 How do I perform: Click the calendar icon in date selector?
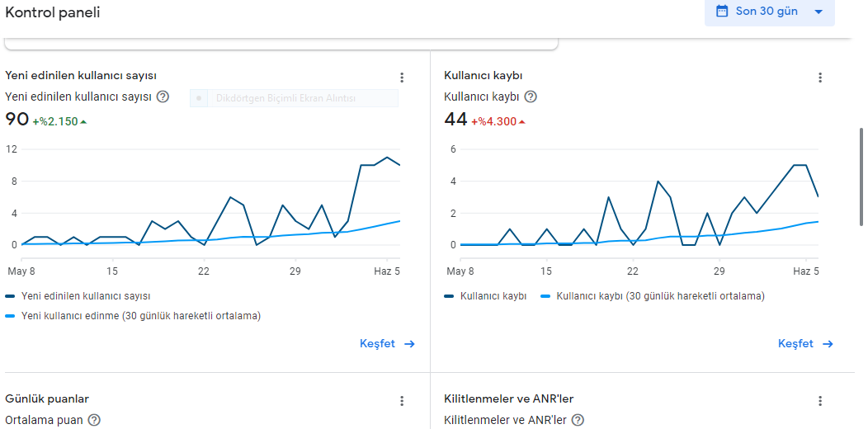[722, 12]
